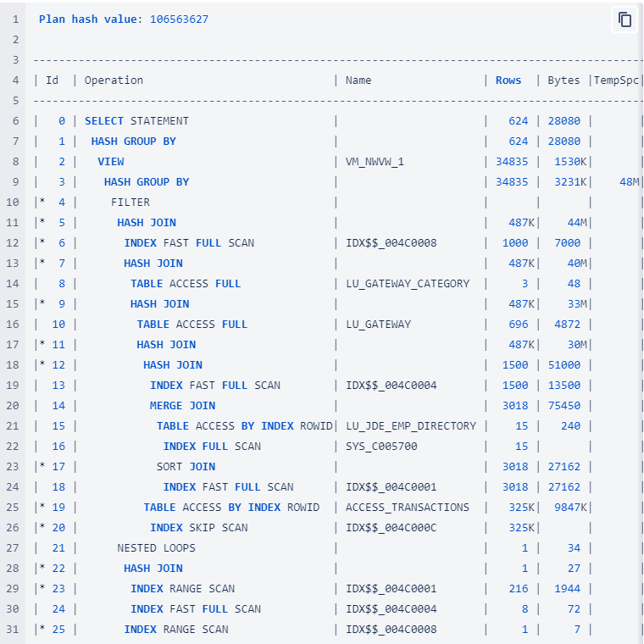Click the FILTER operation text

(x=130, y=203)
